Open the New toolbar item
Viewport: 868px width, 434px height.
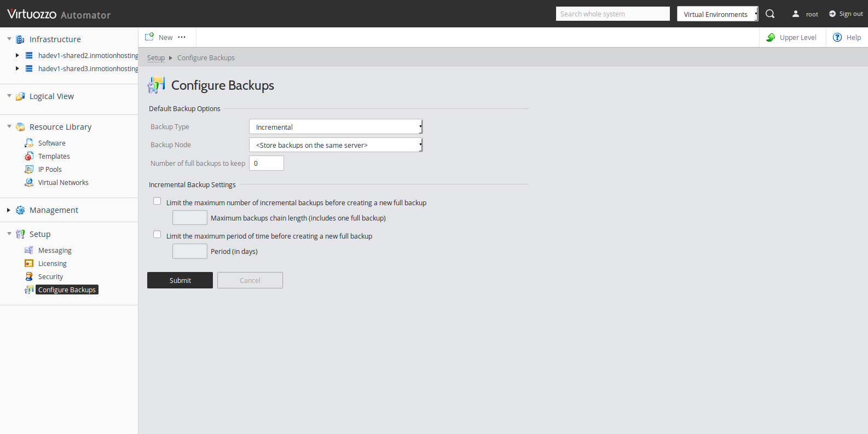(159, 37)
